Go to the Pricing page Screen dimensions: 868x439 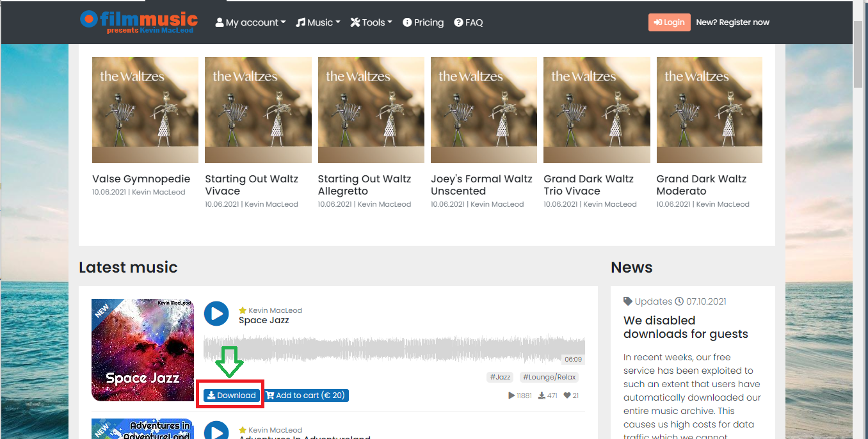(423, 22)
